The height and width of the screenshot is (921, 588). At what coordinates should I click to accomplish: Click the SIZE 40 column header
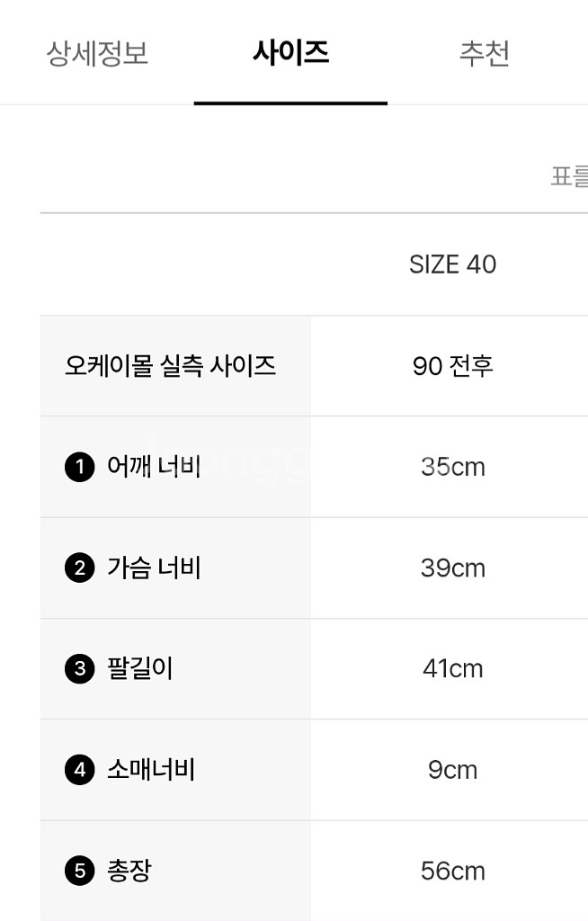pos(451,264)
